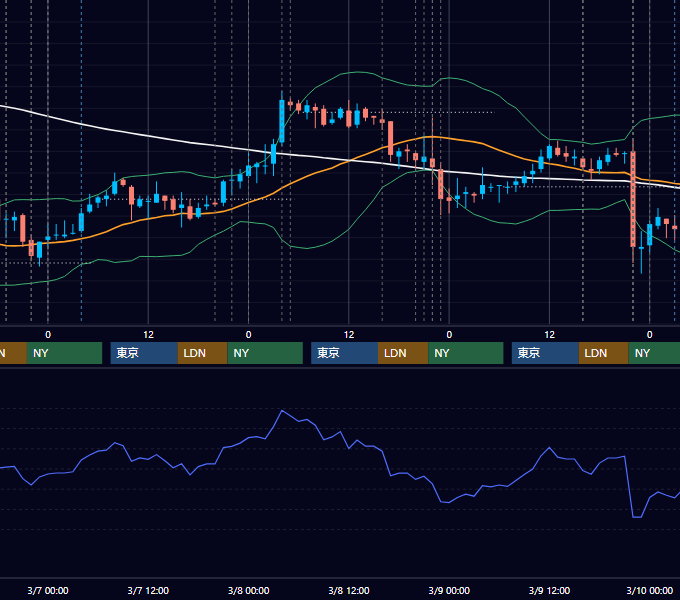Click the tall red candle before 3/10 00:00
This screenshot has height=600, width=680.
click(x=633, y=199)
